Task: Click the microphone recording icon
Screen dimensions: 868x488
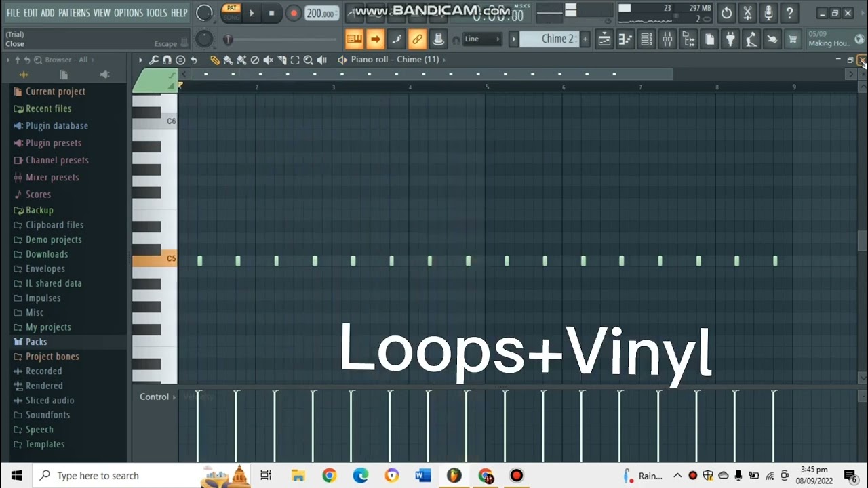Action: pos(768,13)
